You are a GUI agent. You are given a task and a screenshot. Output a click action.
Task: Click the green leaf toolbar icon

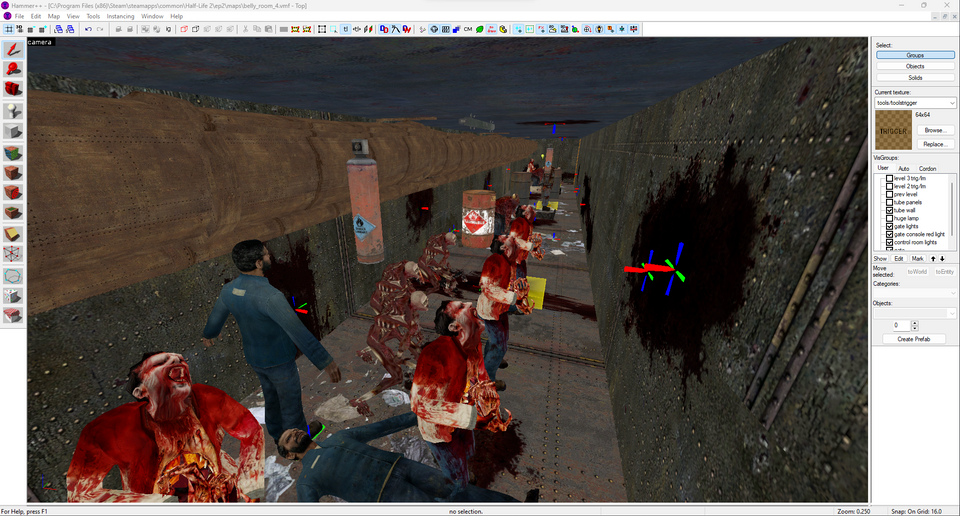click(x=480, y=29)
